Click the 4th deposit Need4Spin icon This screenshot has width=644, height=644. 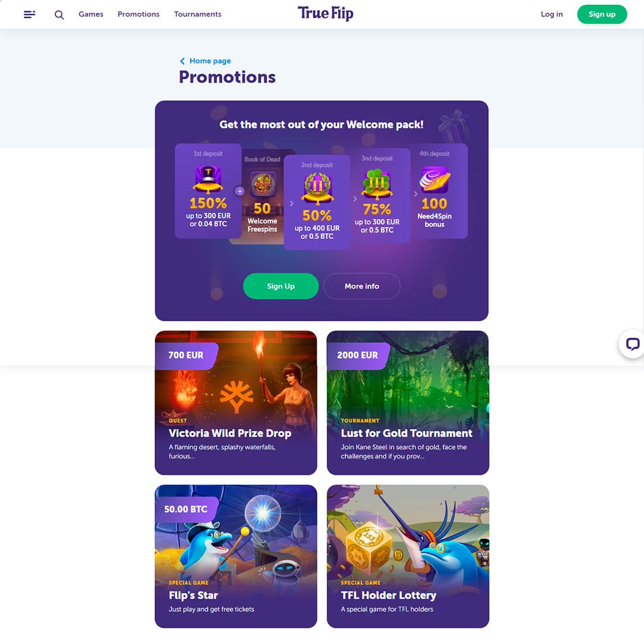pyautogui.click(x=435, y=179)
